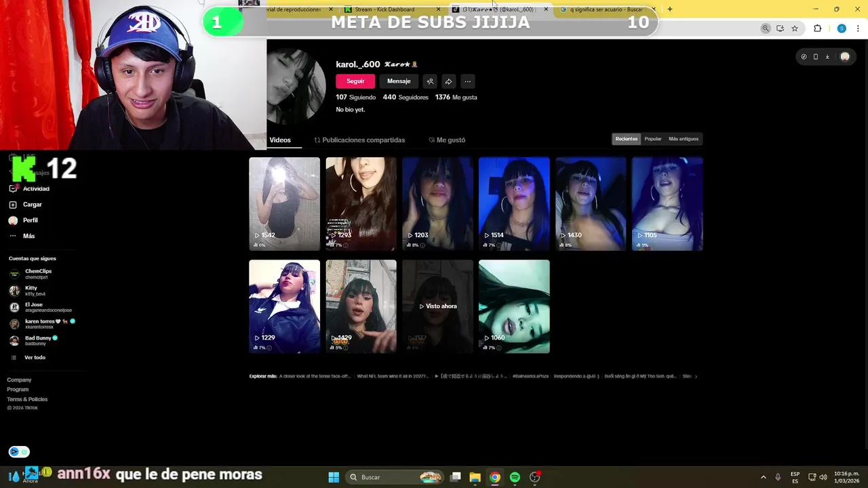
Task: Click the download icon in floating toolbar
Action: click(x=827, y=57)
